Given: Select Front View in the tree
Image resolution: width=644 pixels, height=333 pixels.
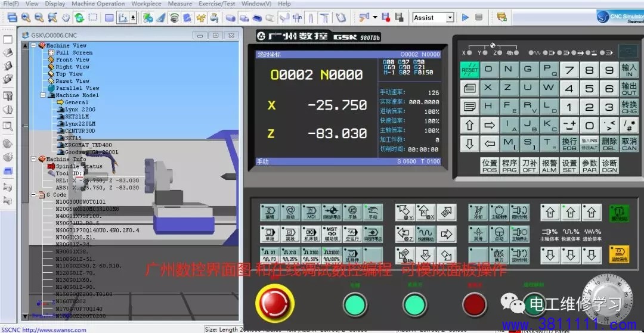Looking at the screenshot, I should (x=72, y=60).
